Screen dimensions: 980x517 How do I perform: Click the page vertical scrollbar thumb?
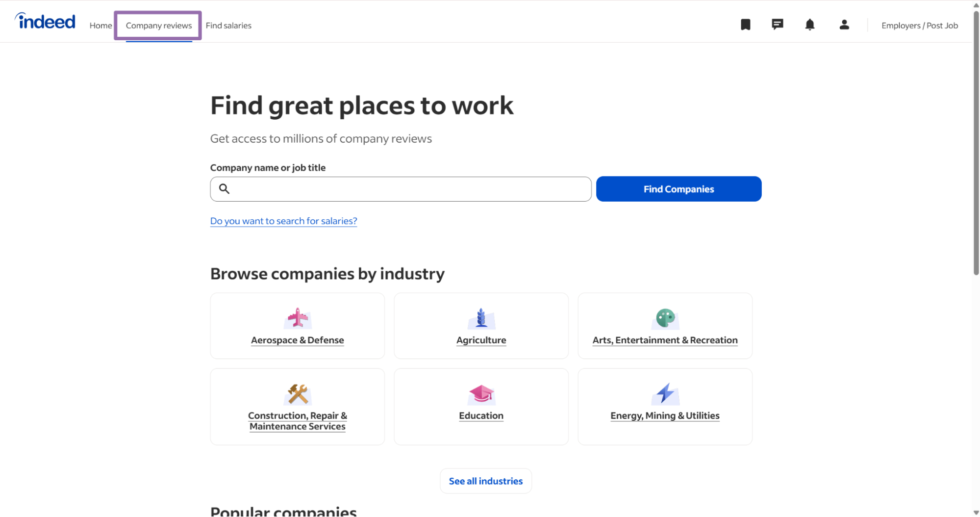[x=976, y=142]
